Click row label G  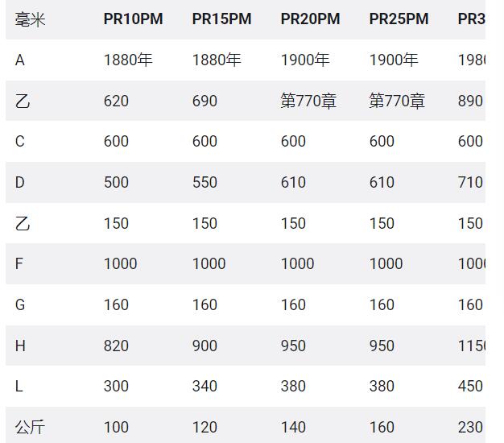pos(20,304)
